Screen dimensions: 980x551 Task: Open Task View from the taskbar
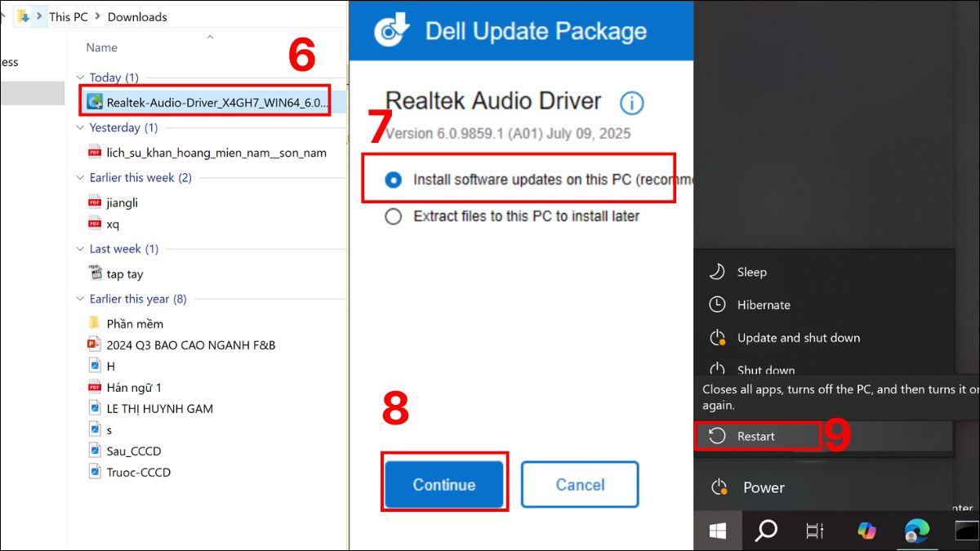813,531
